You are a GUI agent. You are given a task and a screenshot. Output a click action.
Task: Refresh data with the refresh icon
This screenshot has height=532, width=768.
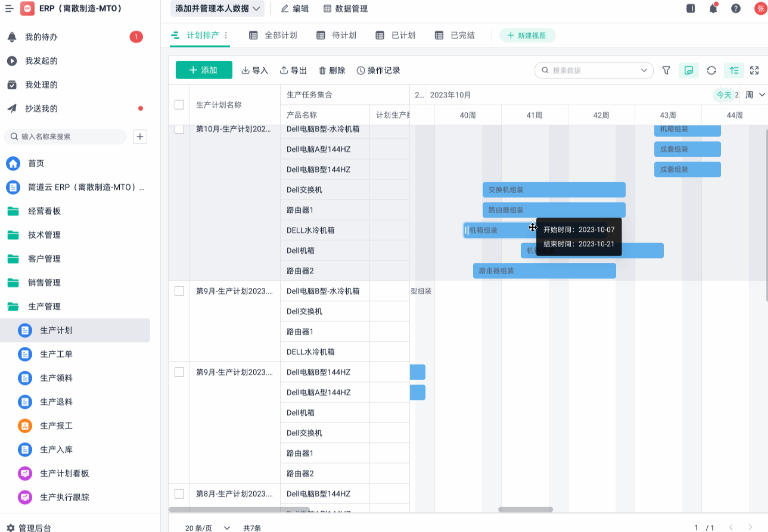(711, 70)
